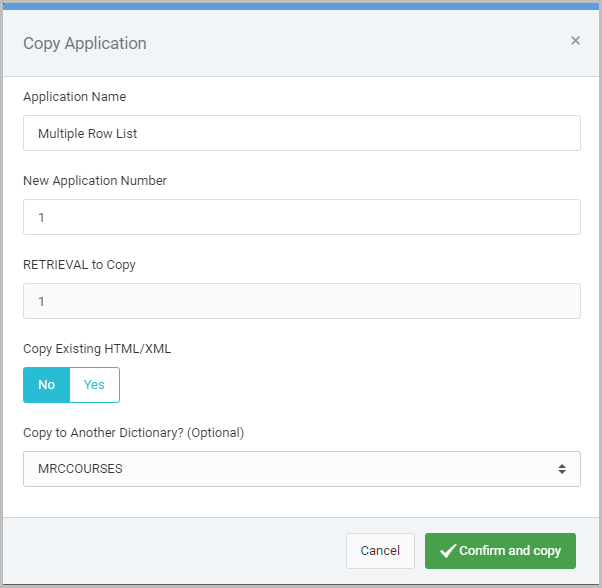Click the checkmark icon on Confirm button
Screen dimensions: 602x588
click(x=447, y=551)
